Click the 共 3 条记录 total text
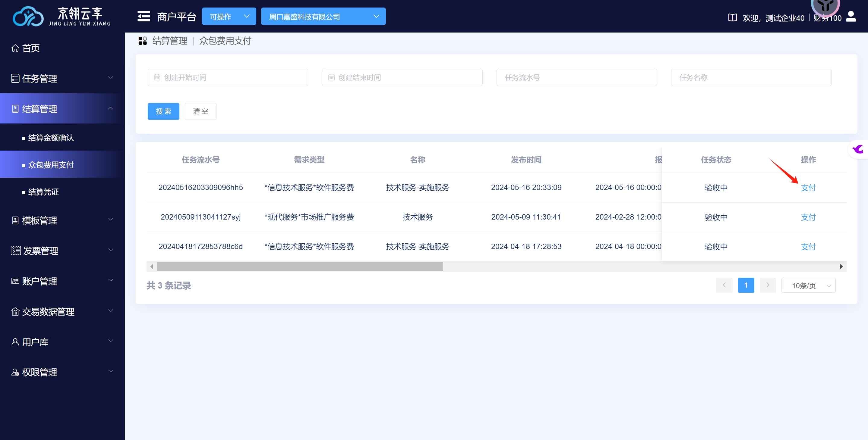Viewport: 868px width, 440px height. tap(169, 286)
